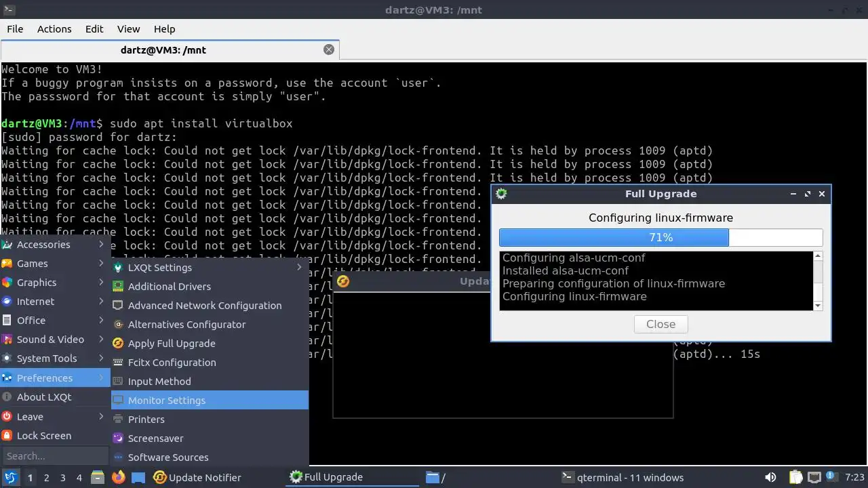The width and height of the screenshot is (868, 488).
Task: Click the Internet category icon
Action: pyautogui.click(x=7, y=302)
